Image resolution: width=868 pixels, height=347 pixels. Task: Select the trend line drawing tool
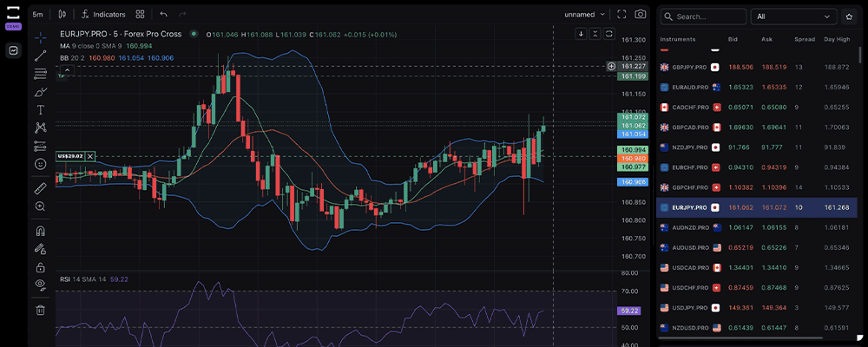(x=40, y=56)
